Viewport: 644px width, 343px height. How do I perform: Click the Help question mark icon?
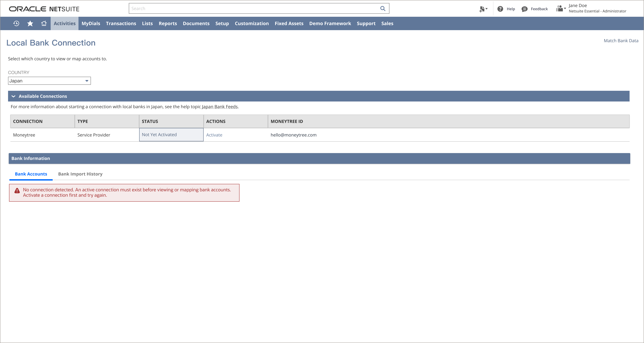click(500, 9)
